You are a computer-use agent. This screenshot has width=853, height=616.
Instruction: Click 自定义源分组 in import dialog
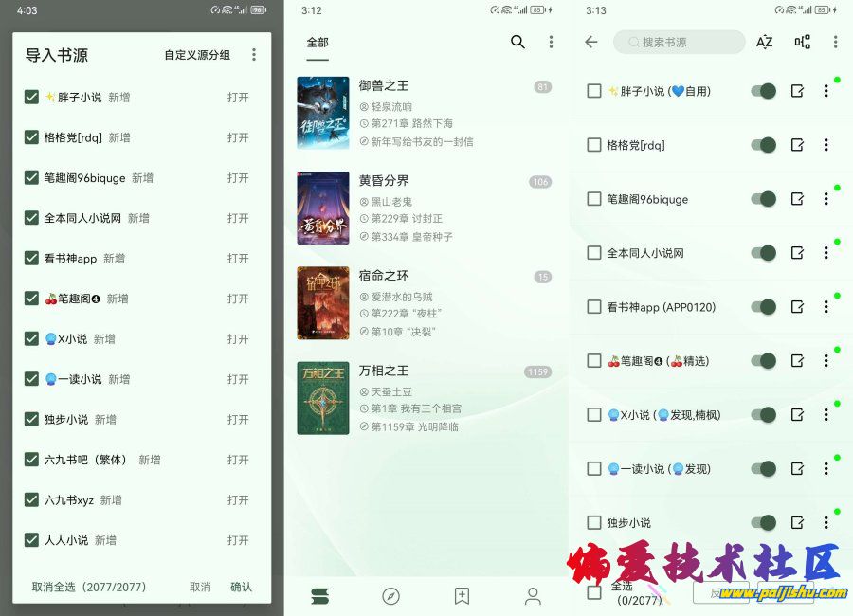pos(197,55)
